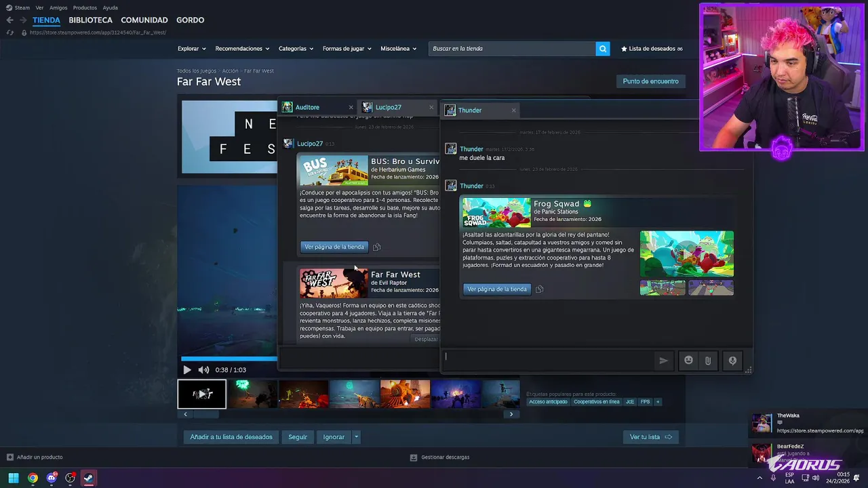
Task: Open the Amigos menu
Action: point(58,7)
